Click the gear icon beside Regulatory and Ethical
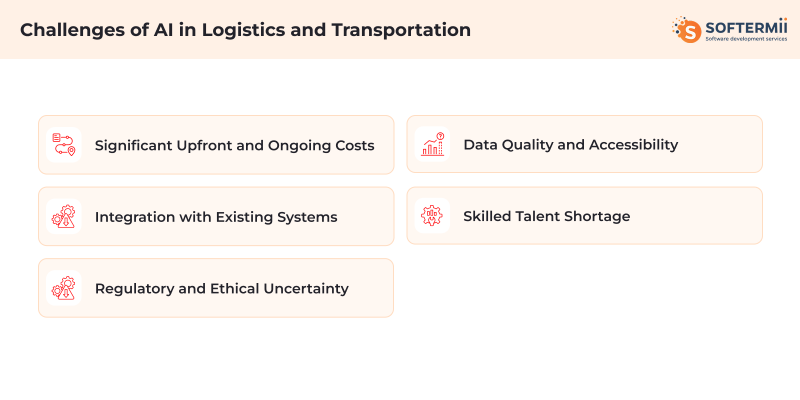This screenshot has height=400, width=800. point(64,289)
